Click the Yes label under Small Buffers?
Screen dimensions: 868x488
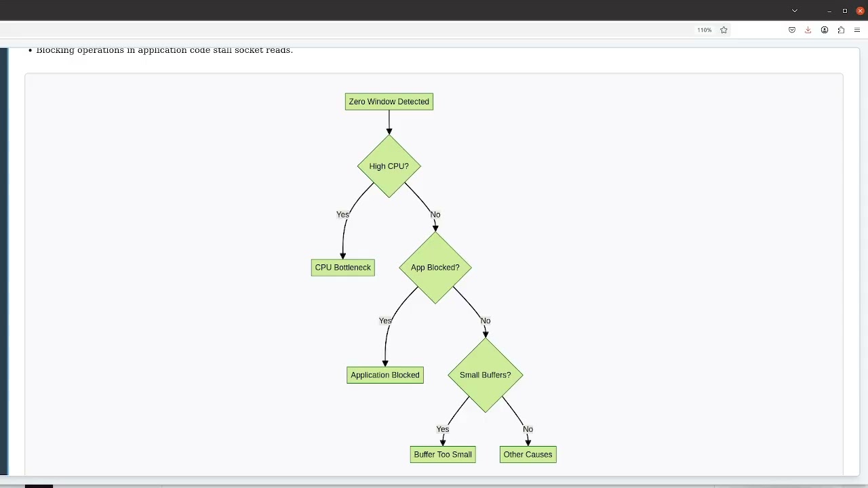click(443, 429)
